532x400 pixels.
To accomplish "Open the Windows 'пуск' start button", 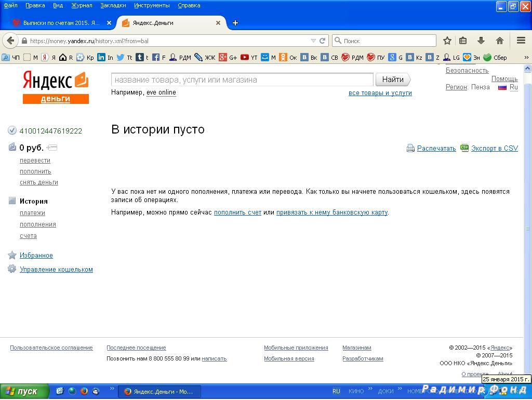I will [x=24, y=392].
